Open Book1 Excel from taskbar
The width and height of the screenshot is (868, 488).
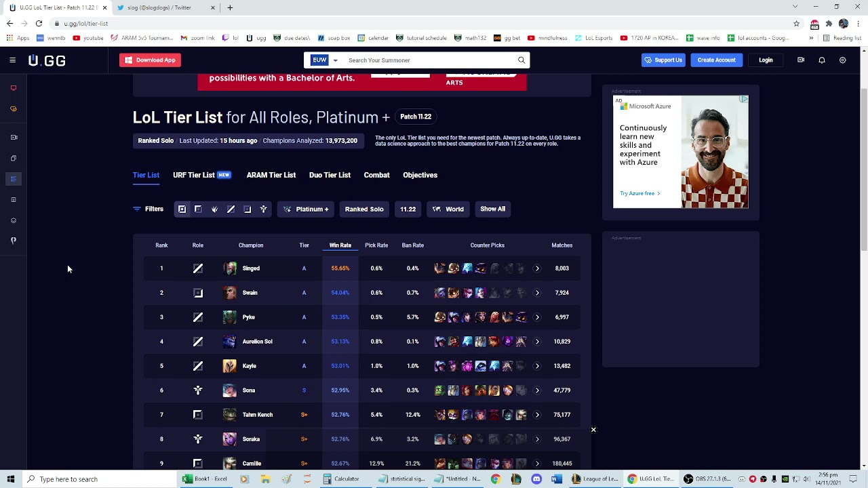[x=205, y=479]
